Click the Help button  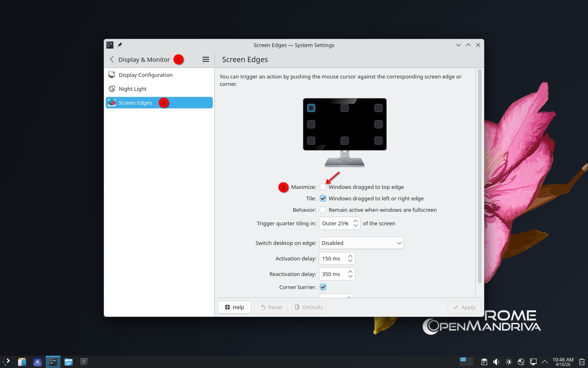(x=234, y=307)
